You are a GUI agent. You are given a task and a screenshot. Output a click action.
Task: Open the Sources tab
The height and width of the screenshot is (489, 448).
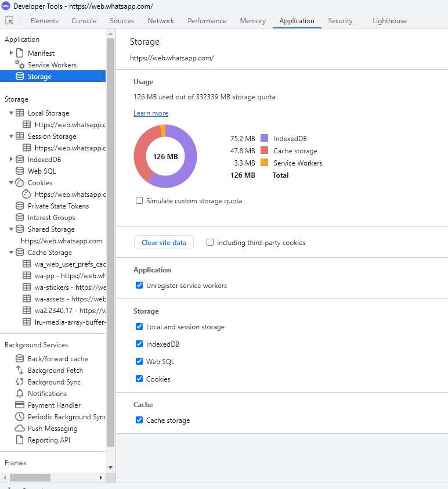(x=122, y=21)
